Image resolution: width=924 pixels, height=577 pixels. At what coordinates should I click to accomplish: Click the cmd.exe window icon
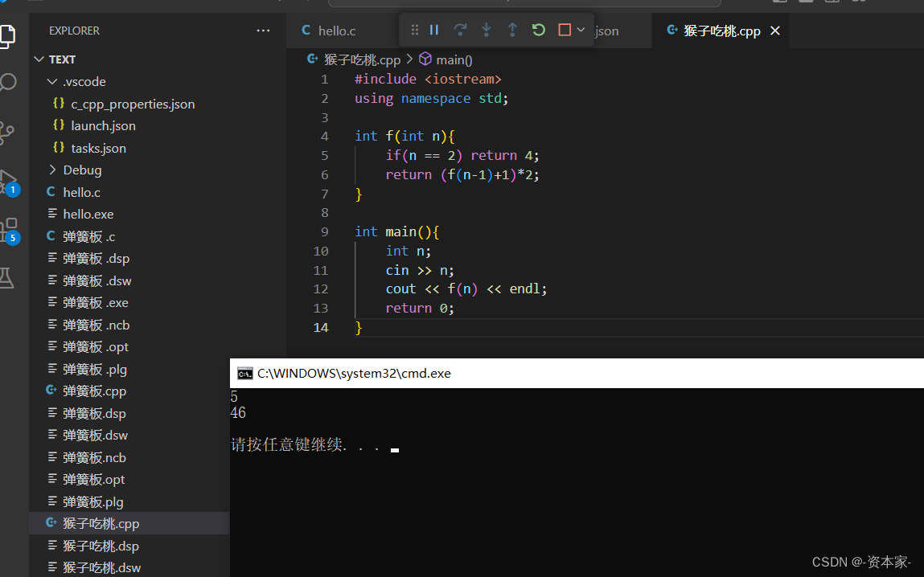[244, 374]
